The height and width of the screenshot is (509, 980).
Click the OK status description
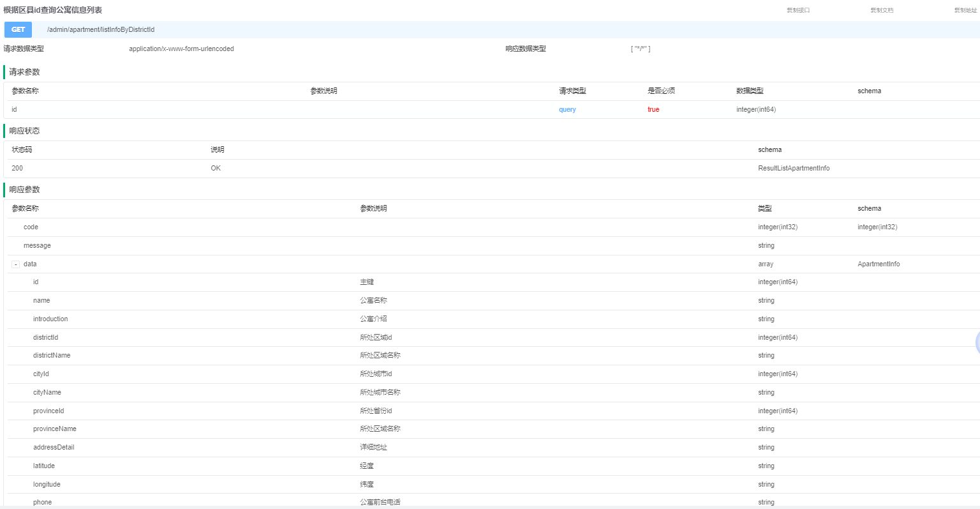tap(216, 169)
